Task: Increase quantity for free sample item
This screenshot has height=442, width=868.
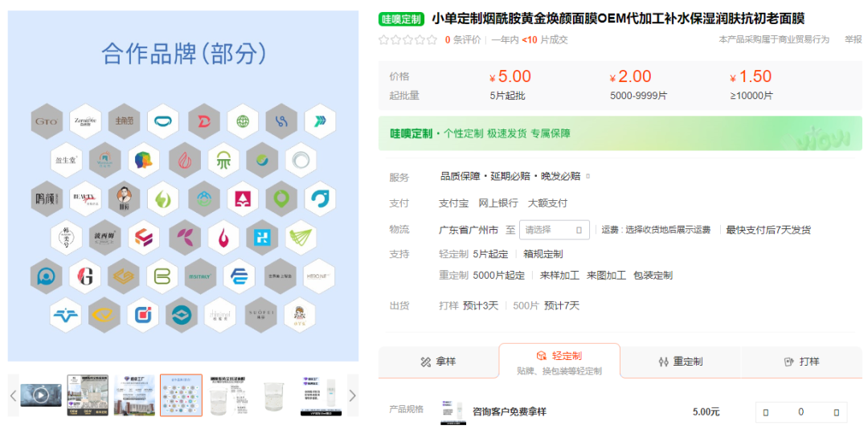Action: pos(836,412)
